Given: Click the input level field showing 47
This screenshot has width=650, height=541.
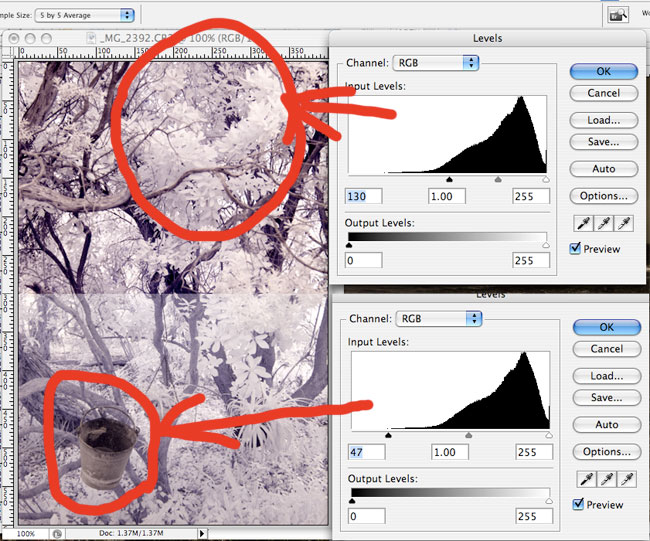Looking at the screenshot, I should click(x=365, y=452).
